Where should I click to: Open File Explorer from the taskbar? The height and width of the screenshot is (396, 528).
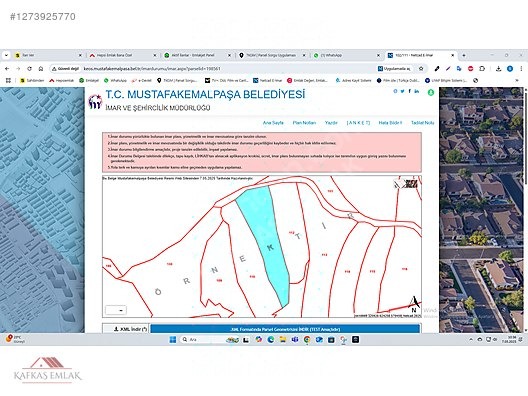pyautogui.click(x=283, y=339)
